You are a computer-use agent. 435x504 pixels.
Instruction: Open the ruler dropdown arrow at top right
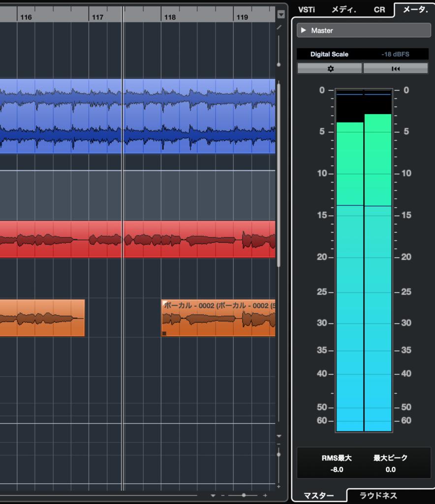[280, 15]
